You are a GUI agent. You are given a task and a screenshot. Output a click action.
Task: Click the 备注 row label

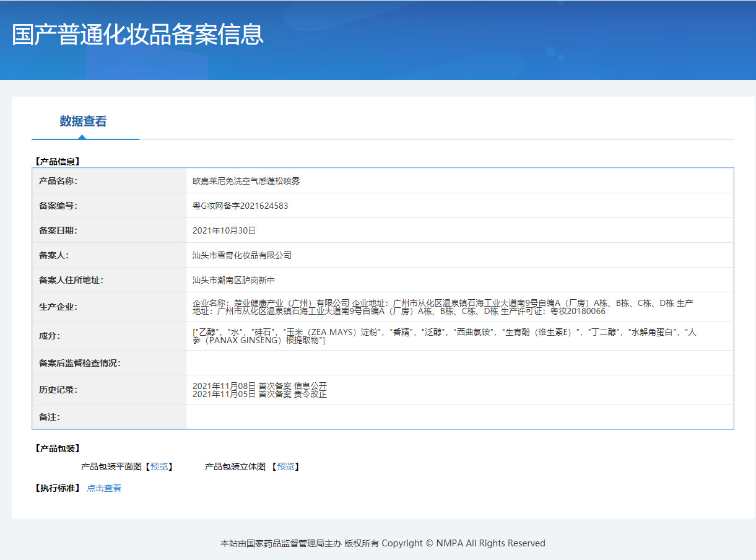click(50, 417)
